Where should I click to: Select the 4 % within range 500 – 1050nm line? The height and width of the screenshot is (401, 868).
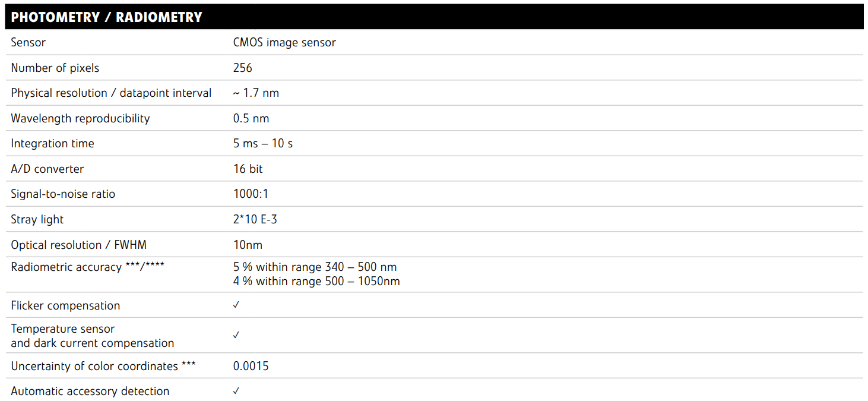[316, 281]
